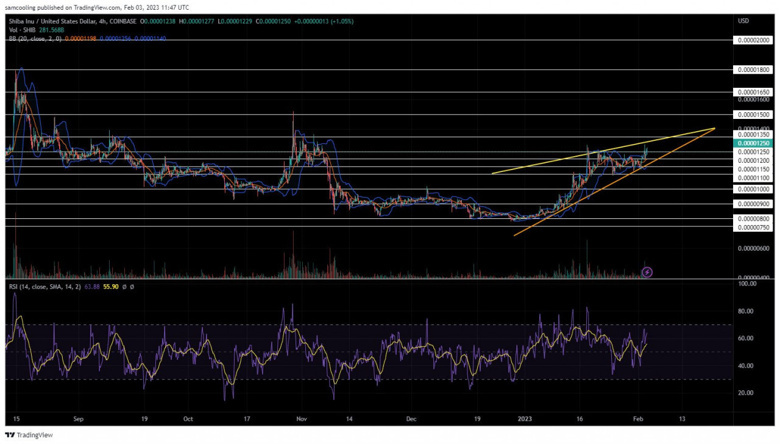Screen dimensions: 780x444
Task: Click the 2023 marker on time axis
Action: pyautogui.click(x=524, y=422)
